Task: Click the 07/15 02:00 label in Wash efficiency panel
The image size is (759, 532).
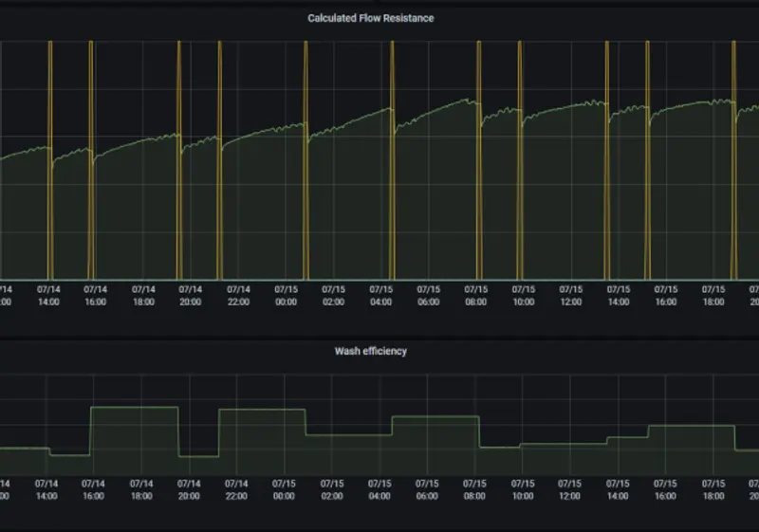Action: coord(332,489)
